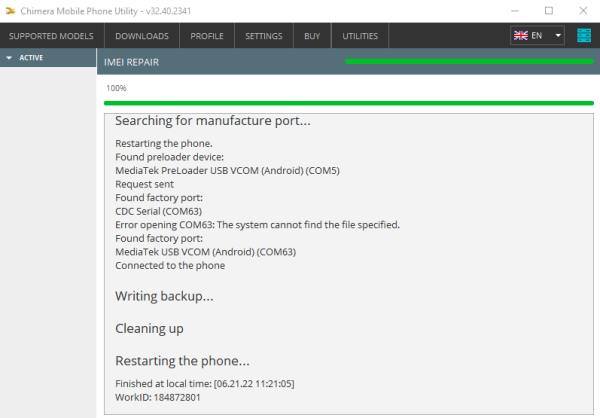Click the main 100% progress bar

pos(349,103)
